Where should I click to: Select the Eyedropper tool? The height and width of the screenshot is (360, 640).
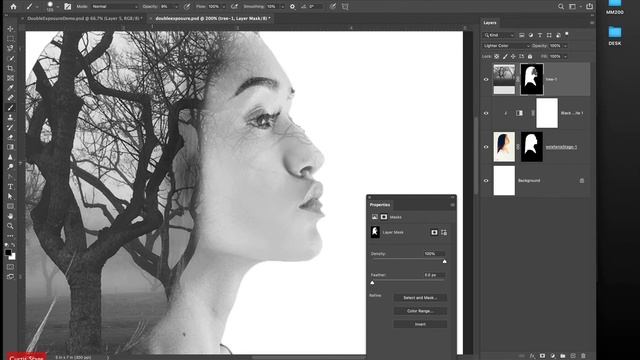coord(11,88)
